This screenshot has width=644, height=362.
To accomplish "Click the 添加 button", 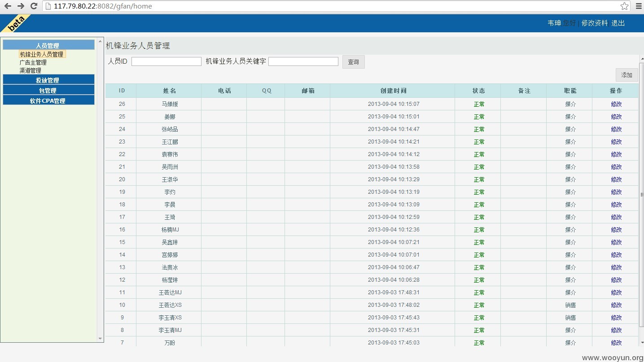I will [626, 75].
